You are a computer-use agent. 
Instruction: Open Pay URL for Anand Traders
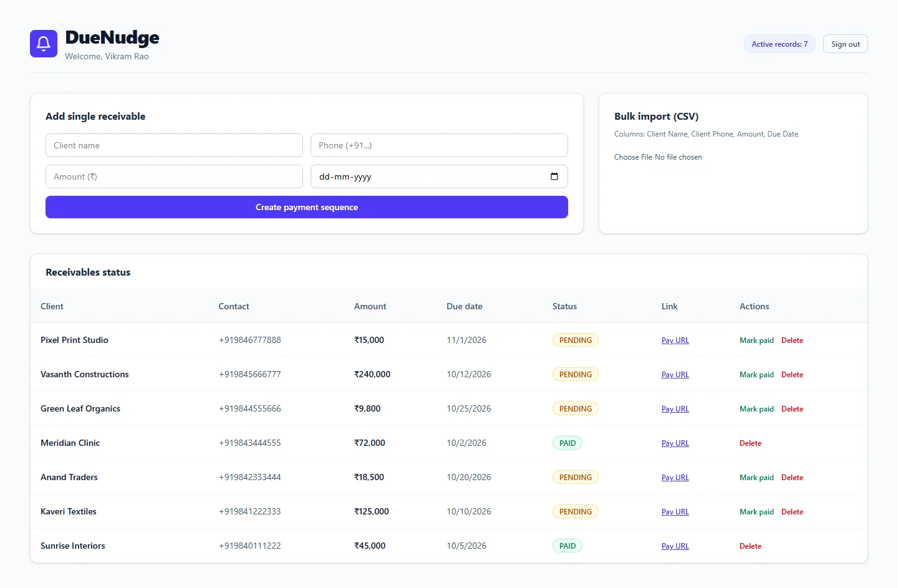[x=675, y=478]
